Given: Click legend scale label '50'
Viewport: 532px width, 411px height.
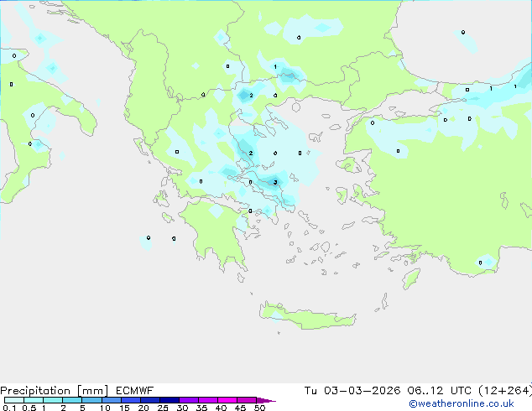Looking at the screenshot, I should pyautogui.click(x=259, y=408).
